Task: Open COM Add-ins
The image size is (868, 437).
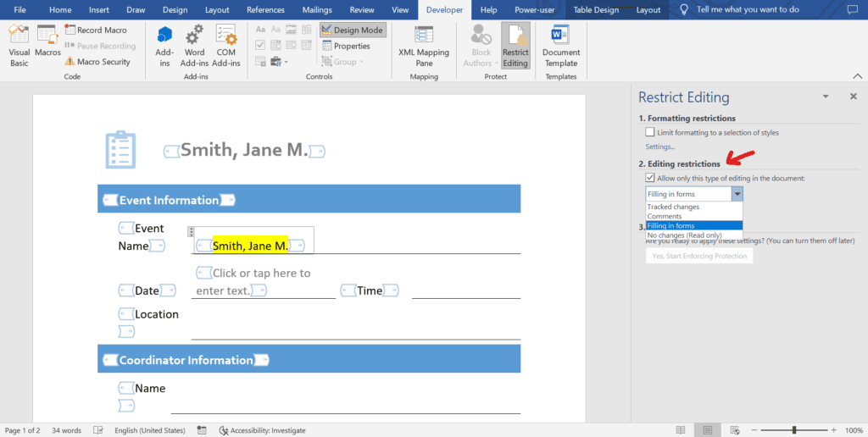Action: coord(225,47)
